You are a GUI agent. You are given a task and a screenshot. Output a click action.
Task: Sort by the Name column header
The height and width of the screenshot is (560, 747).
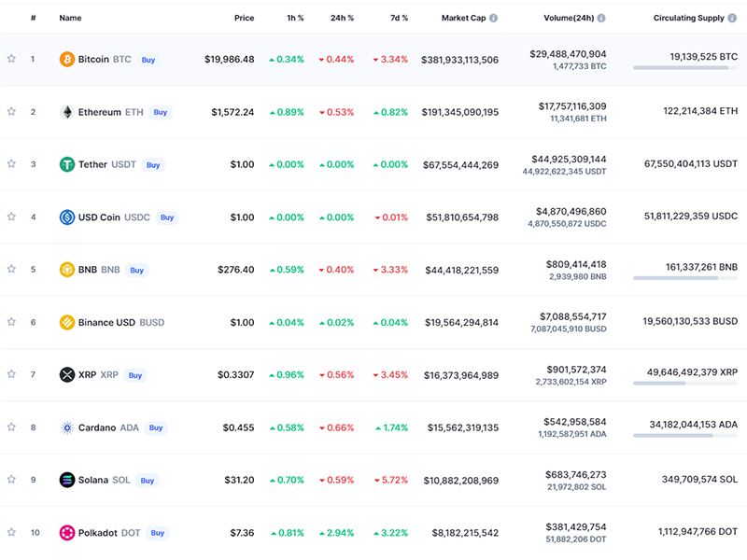coord(70,18)
